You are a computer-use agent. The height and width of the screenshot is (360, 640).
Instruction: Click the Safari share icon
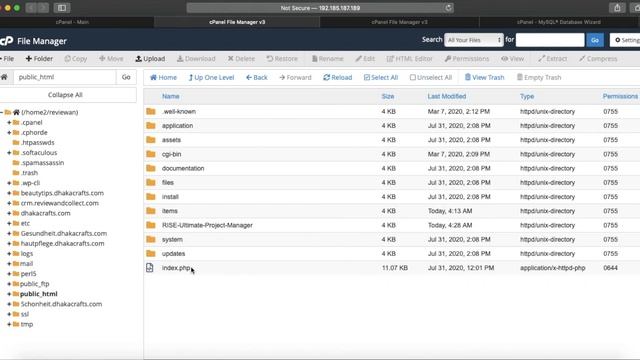click(x=617, y=8)
